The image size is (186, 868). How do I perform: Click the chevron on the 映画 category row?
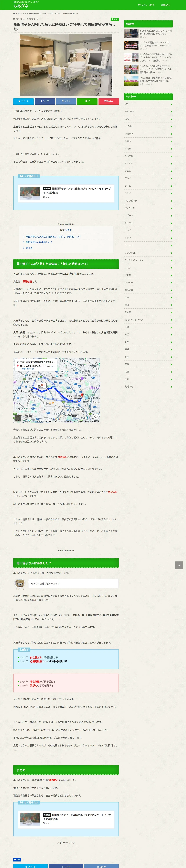pos(172,305)
